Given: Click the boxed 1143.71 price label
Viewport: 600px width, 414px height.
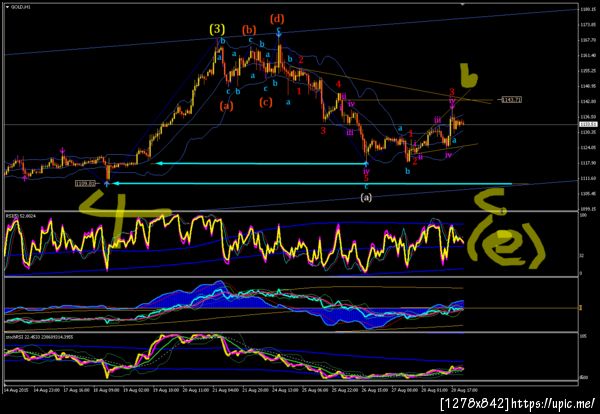Looking at the screenshot, I should coord(512,100).
